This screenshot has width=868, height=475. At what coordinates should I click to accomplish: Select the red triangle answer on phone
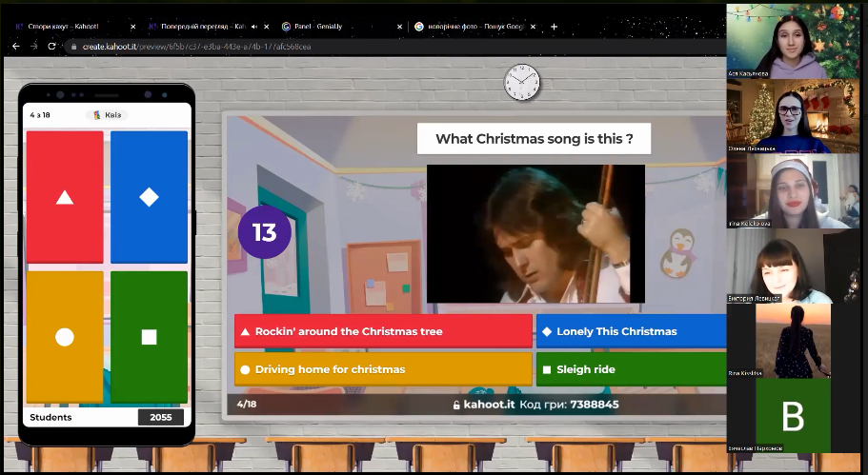pos(65,197)
